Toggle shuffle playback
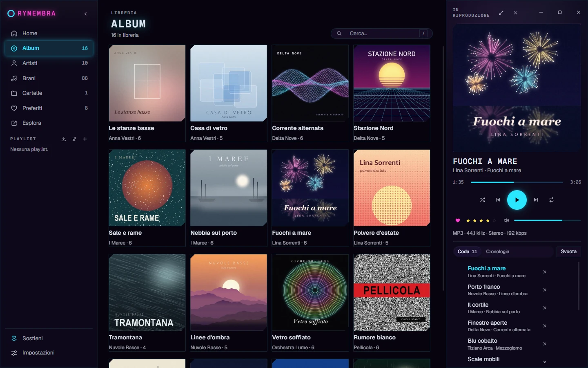This screenshot has width=588, height=368. click(x=482, y=200)
